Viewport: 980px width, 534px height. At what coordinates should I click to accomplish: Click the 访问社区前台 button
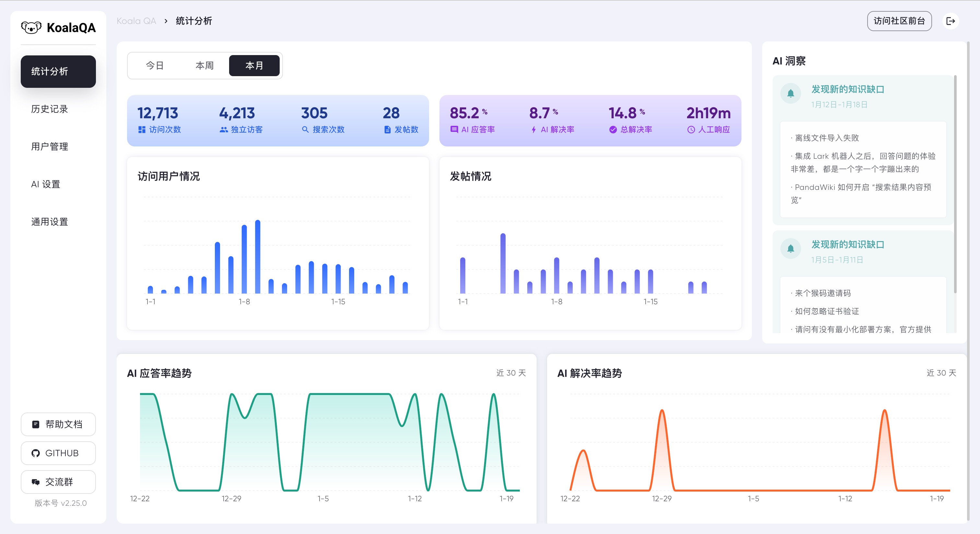coord(899,21)
